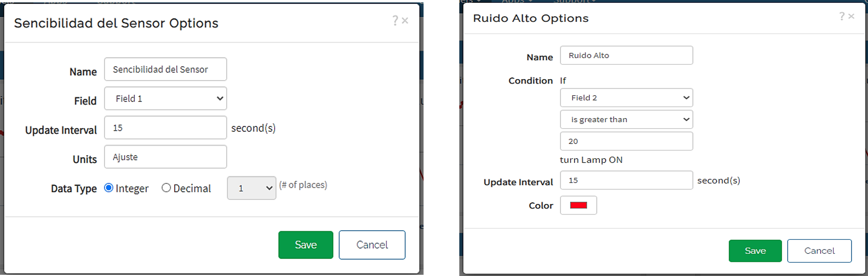Viewport: 868px width, 276px height.
Task: Click help icon in Sencibilidad del Sensor dialog
Action: [x=395, y=20]
